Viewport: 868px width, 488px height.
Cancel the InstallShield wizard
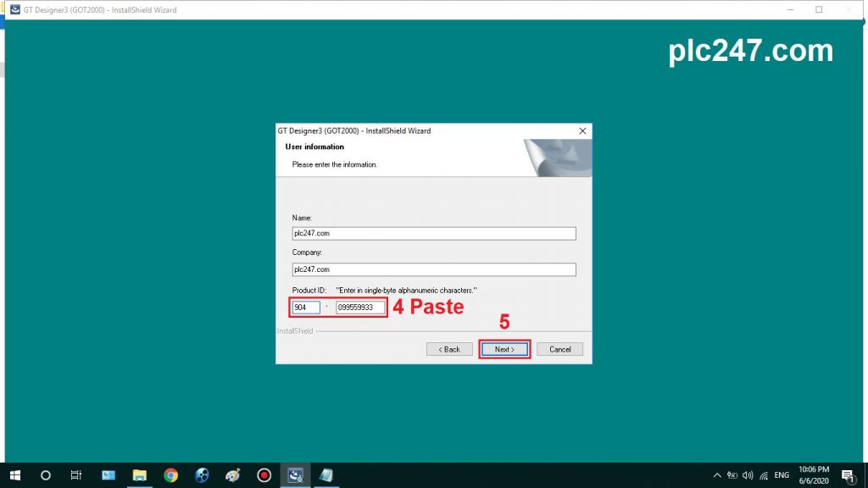click(x=559, y=349)
